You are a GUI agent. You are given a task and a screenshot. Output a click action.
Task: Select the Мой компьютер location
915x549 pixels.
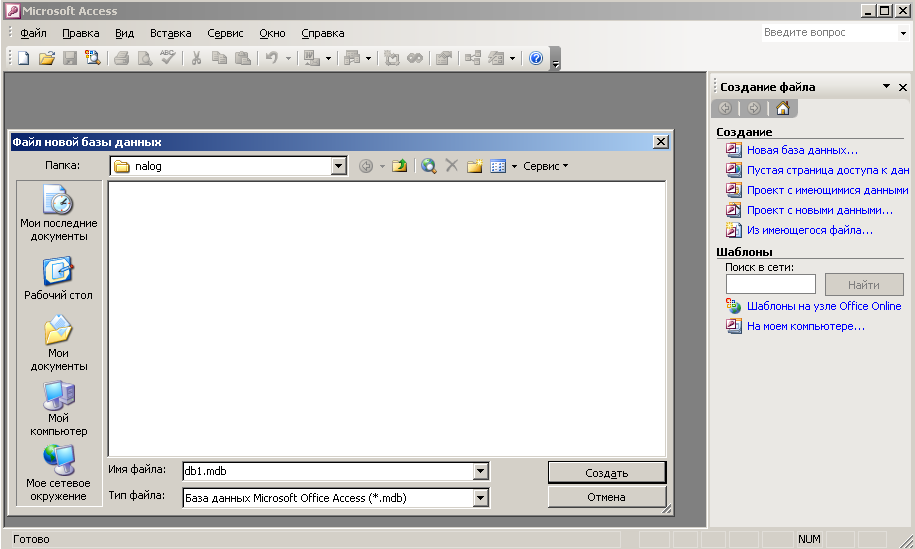[58, 408]
